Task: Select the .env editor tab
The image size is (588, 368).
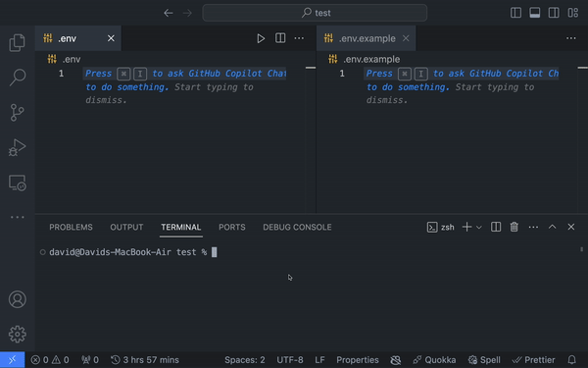Action: click(78, 38)
